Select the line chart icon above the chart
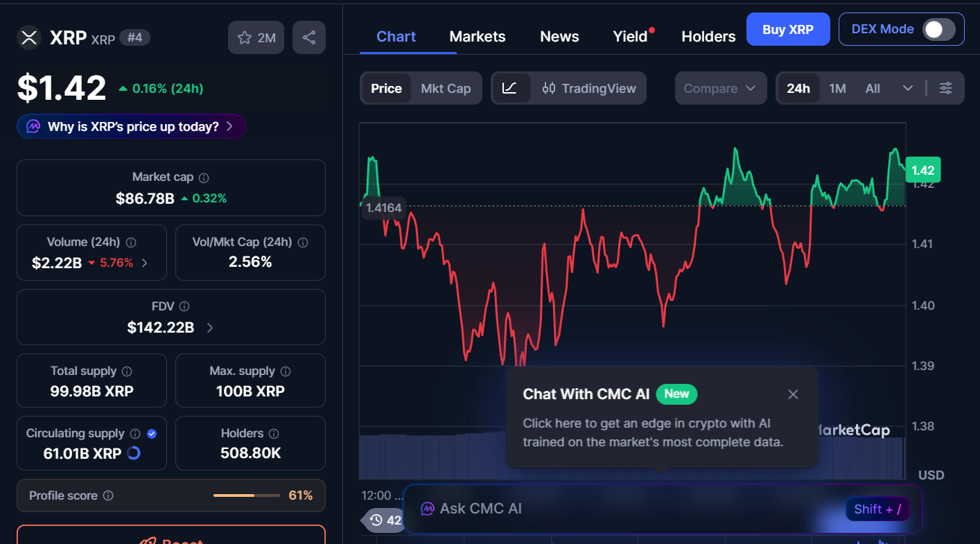Viewport: 980px width, 544px height. tap(511, 88)
